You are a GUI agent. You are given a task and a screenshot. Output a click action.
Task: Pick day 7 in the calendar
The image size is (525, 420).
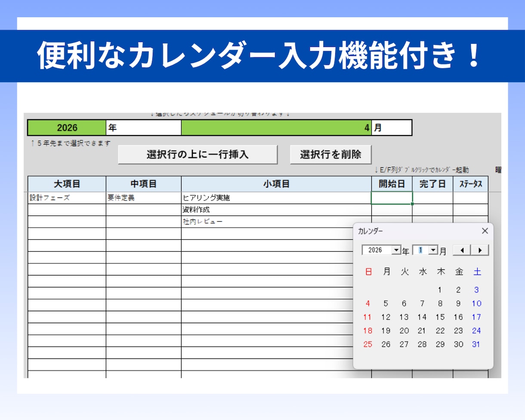(422, 303)
